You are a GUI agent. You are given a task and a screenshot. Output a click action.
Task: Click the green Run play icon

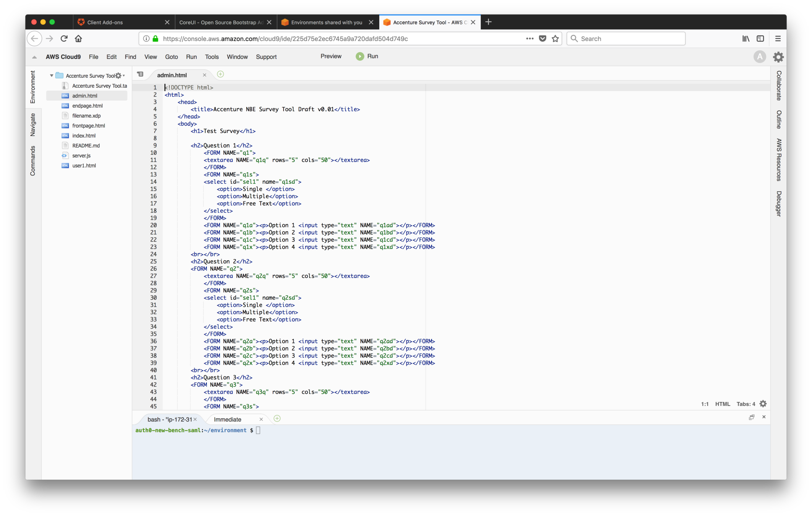coord(360,57)
